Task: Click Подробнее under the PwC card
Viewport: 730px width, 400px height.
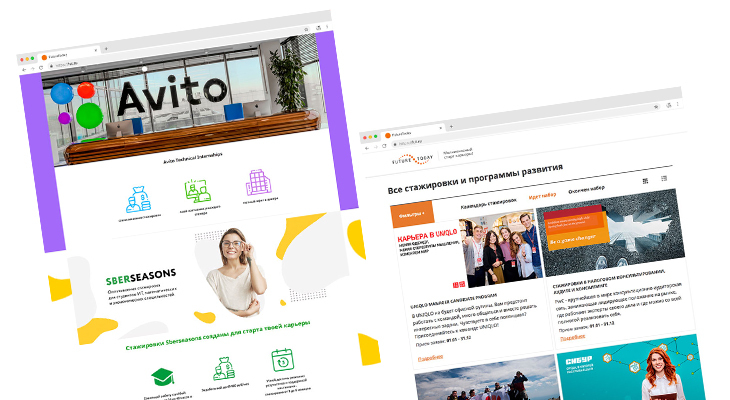Action: tap(573, 337)
